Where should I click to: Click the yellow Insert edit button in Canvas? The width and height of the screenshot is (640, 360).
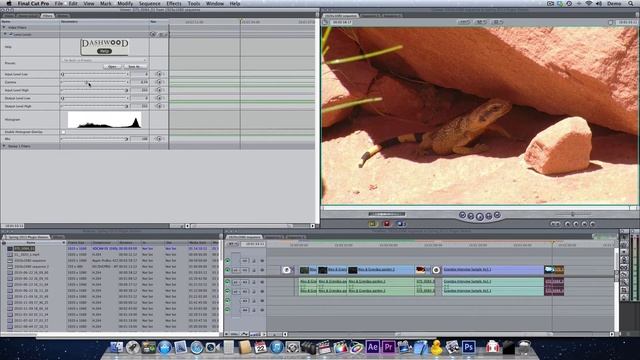[372, 224]
